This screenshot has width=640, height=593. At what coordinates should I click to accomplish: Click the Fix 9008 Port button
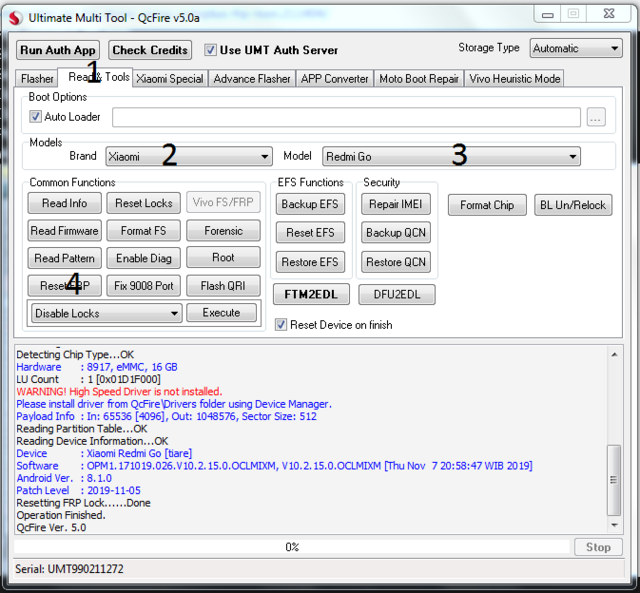coord(144,286)
